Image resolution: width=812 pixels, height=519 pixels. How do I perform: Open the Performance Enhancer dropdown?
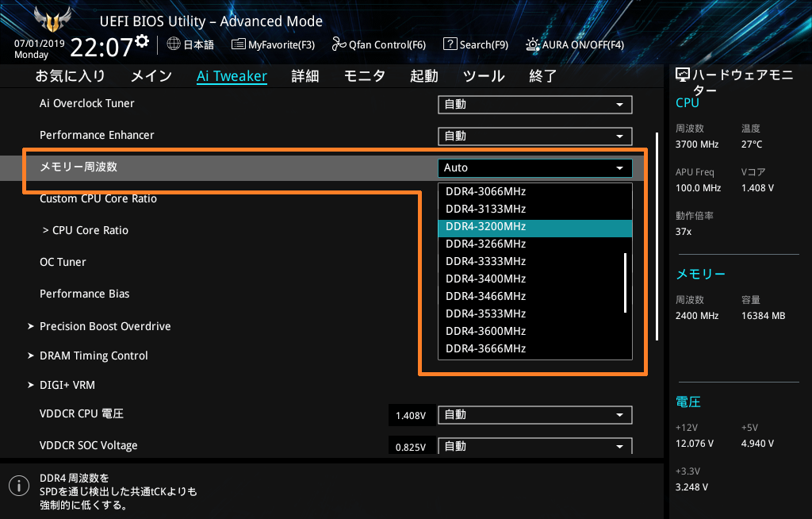[535, 136]
